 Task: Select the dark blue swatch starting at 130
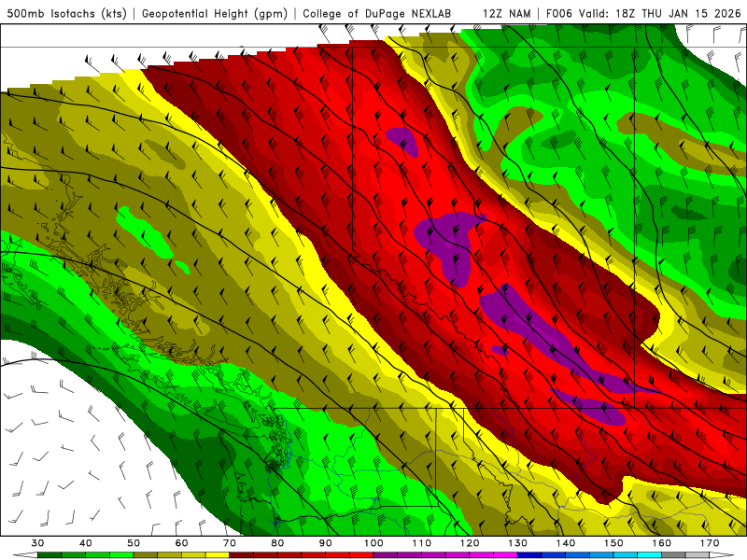pos(529,555)
